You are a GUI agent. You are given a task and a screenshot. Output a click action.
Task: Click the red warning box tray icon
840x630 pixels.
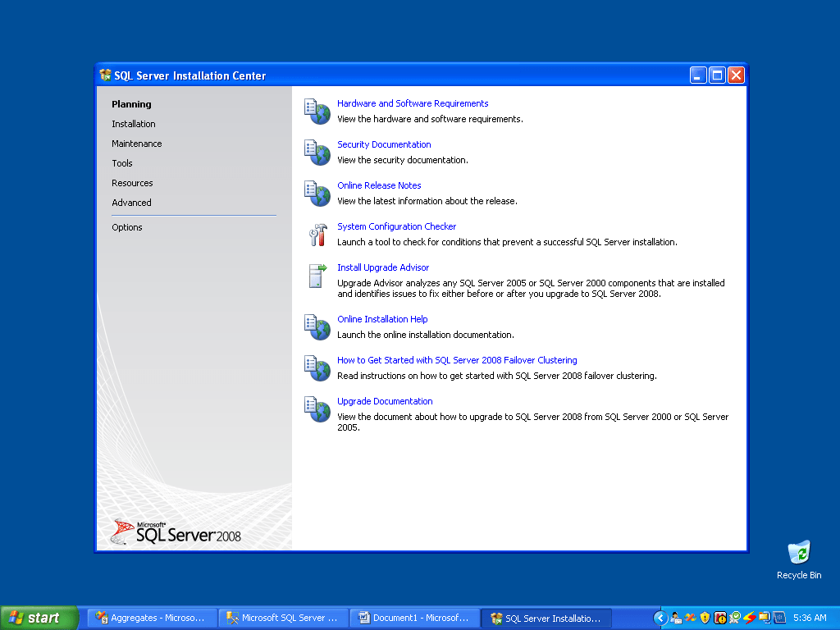720,618
